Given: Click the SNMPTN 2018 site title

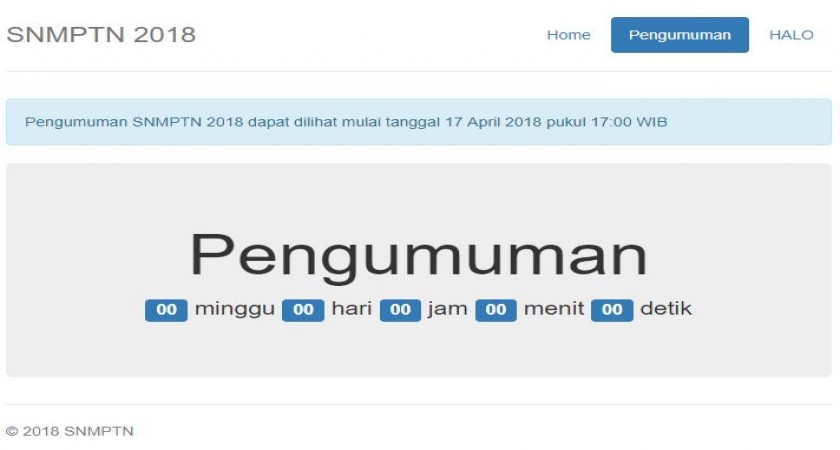Looking at the screenshot, I should point(101,35).
